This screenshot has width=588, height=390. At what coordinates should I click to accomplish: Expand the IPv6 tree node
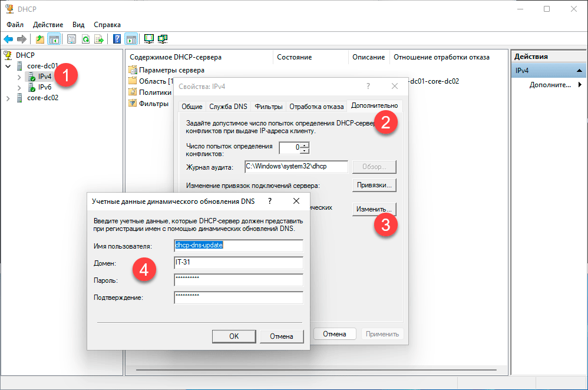click(x=19, y=87)
